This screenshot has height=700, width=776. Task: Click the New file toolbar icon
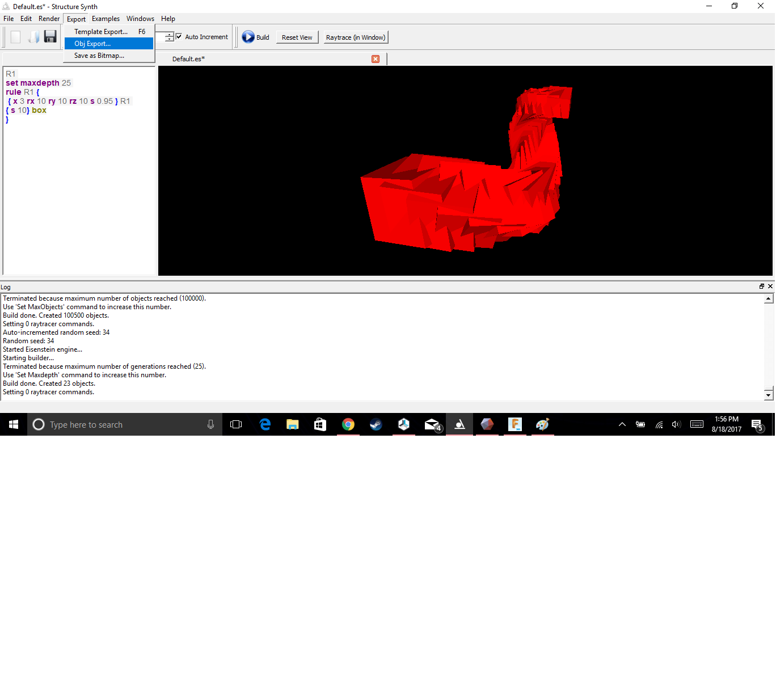pos(15,37)
